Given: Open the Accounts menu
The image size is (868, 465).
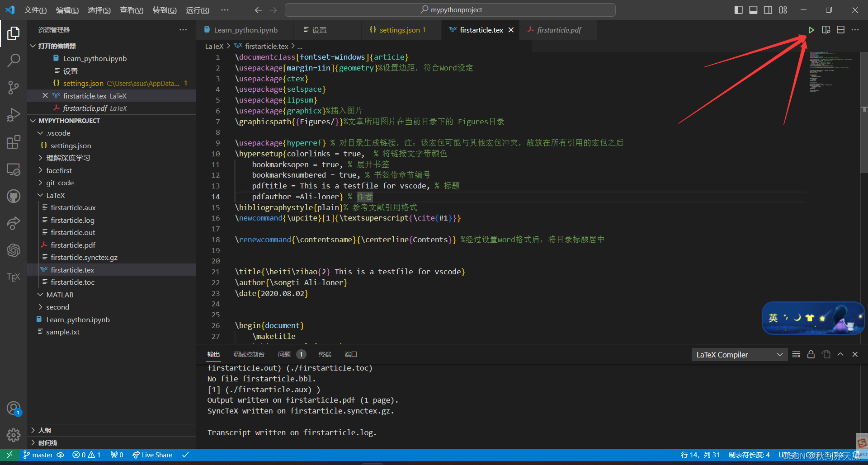Looking at the screenshot, I should point(14,409).
